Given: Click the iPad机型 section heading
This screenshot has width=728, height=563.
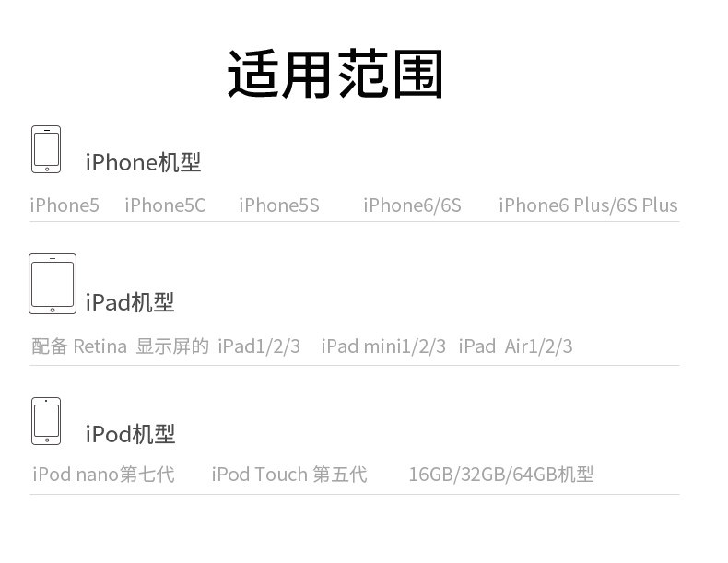Looking at the screenshot, I should 130,302.
